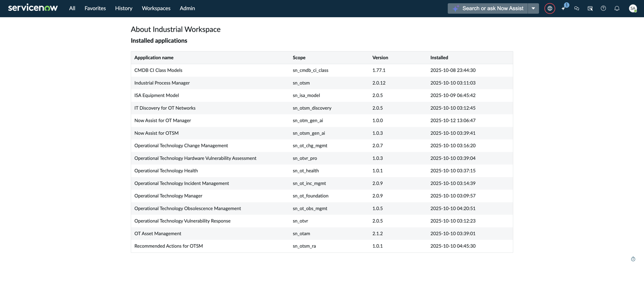Click the Scope column header
644x287 pixels.
[x=299, y=58]
